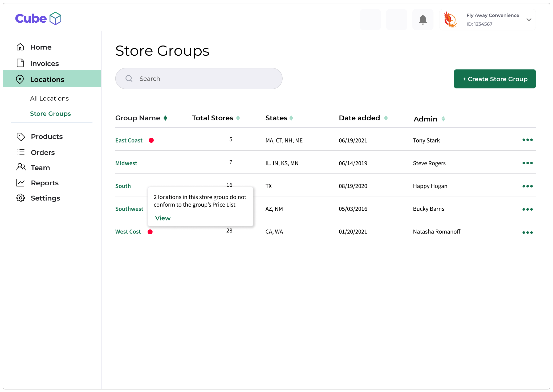Click the search magnifier icon
The height and width of the screenshot is (392, 553).
pos(129,78)
